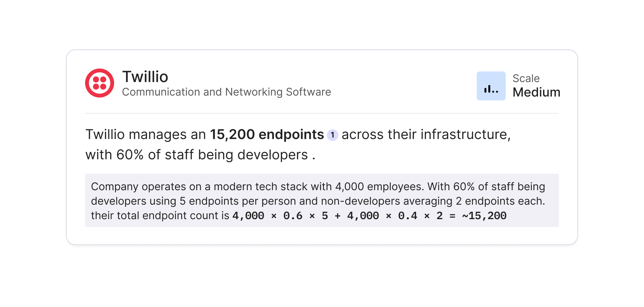Image resolution: width=644 pixels, height=307 pixels.
Task: Click the '4,000 × 0.6 × 5' formula segment
Action: [x=280, y=216]
